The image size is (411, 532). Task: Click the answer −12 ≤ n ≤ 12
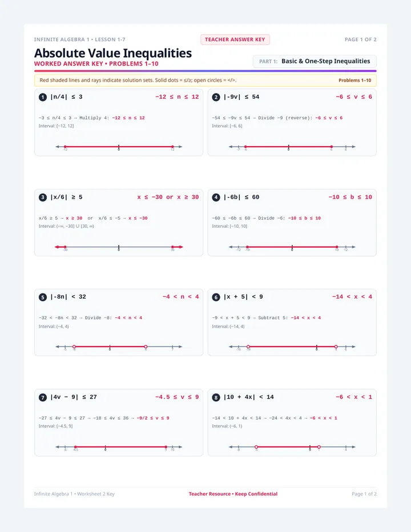pyautogui.click(x=177, y=96)
